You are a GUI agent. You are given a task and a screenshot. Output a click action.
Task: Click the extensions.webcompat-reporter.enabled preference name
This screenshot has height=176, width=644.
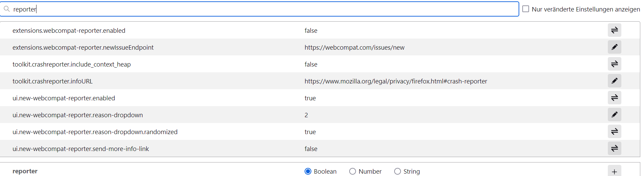[x=69, y=31]
